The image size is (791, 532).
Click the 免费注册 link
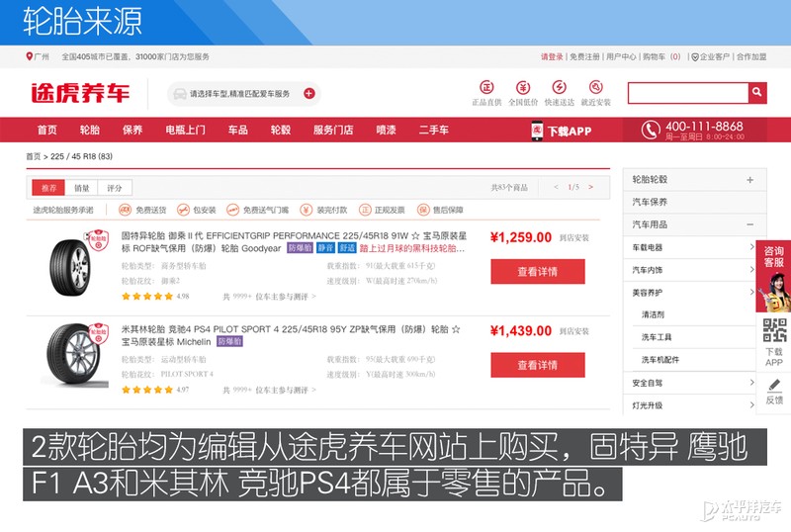584,57
